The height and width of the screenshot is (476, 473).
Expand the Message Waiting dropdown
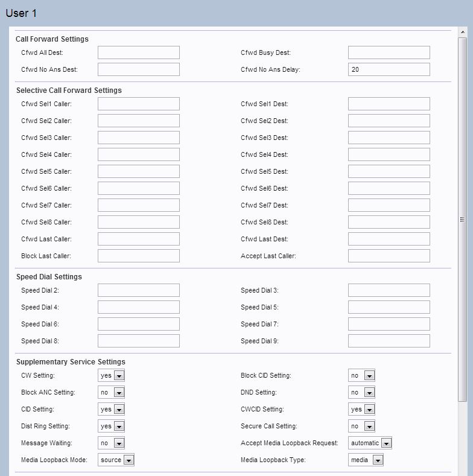(111, 443)
